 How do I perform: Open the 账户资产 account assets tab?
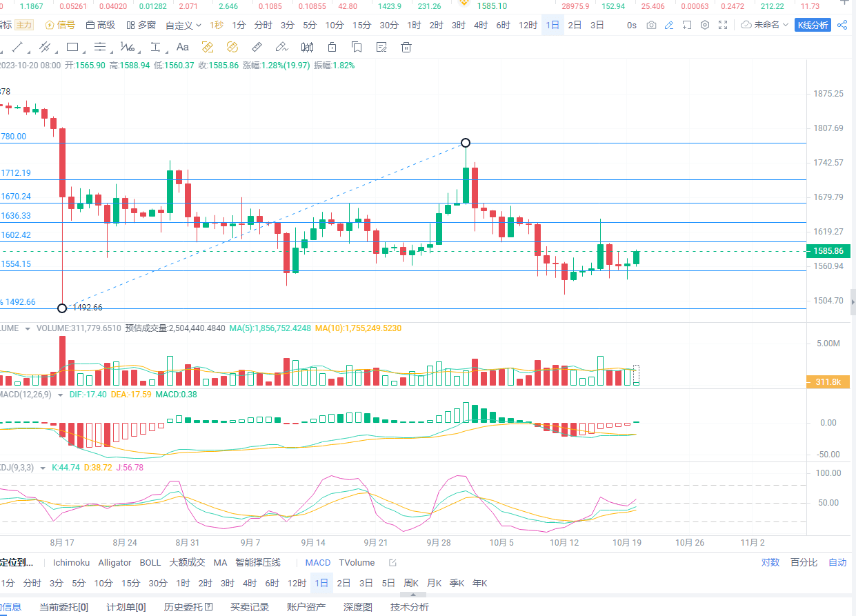tap(306, 607)
